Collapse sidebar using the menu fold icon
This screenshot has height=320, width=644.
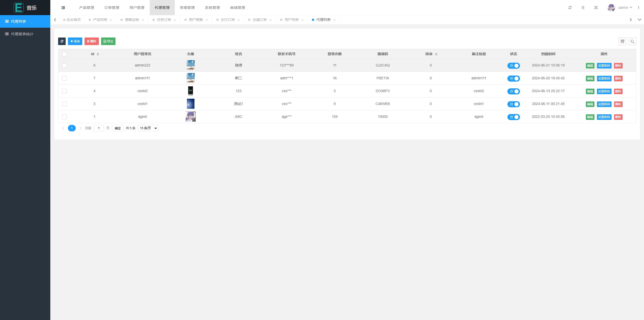pyautogui.click(x=63, y=8)
